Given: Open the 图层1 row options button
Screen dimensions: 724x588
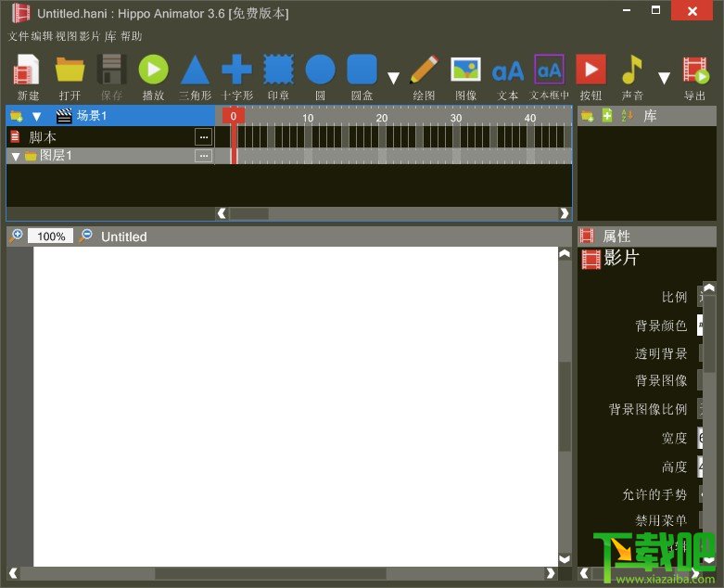Looking at the screenshot, I should 204,156.
